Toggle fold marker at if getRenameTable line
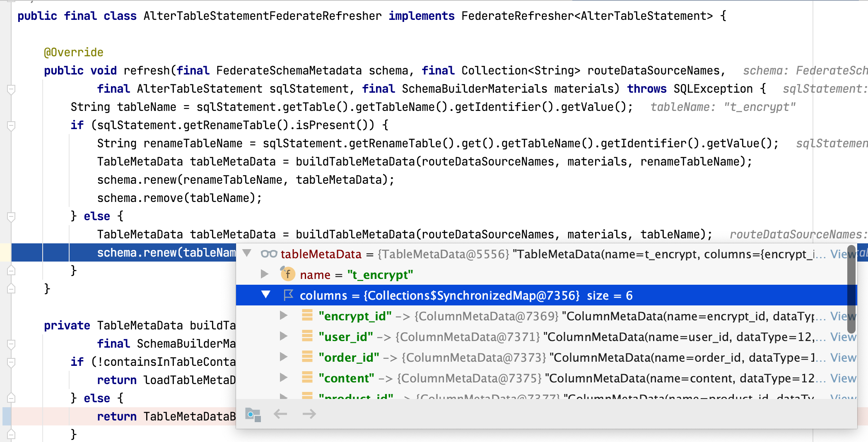 pos(11,125)
